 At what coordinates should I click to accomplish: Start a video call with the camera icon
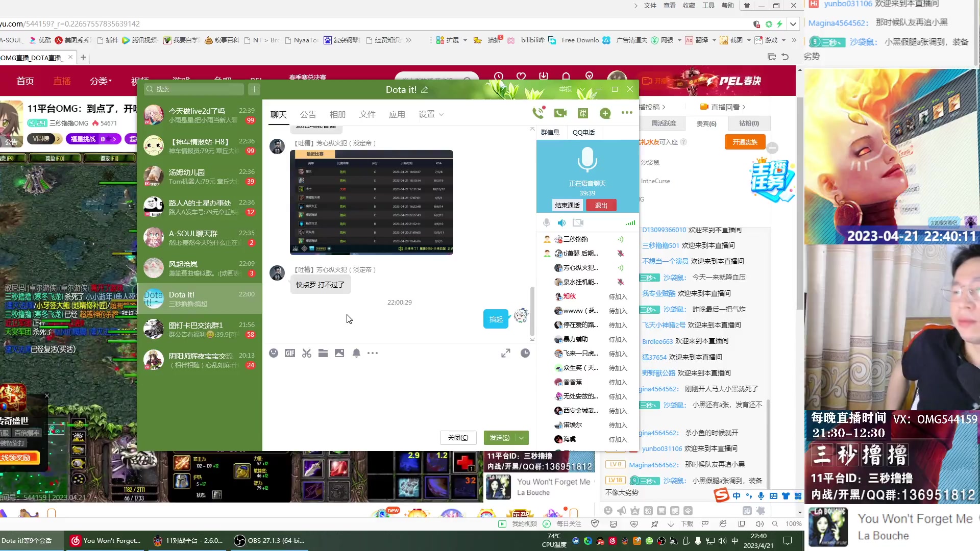tap(560, 113)
